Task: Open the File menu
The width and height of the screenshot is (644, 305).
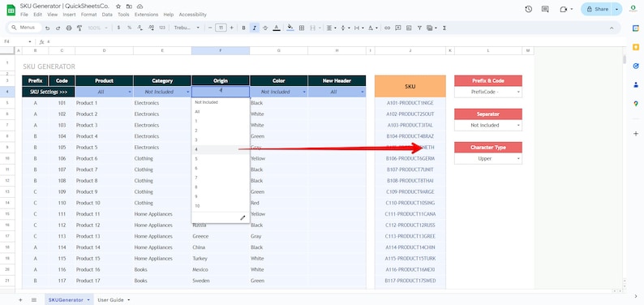Action: [24, 15]
